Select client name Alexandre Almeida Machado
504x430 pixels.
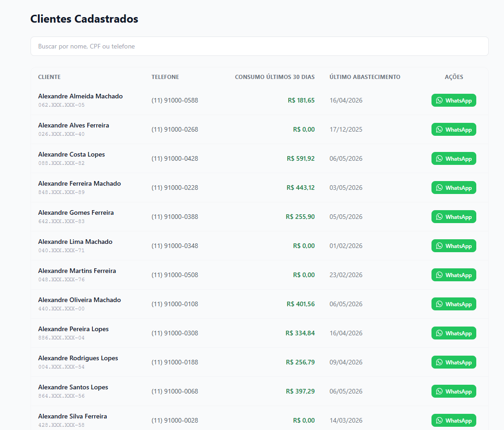(x=80, y=96)
